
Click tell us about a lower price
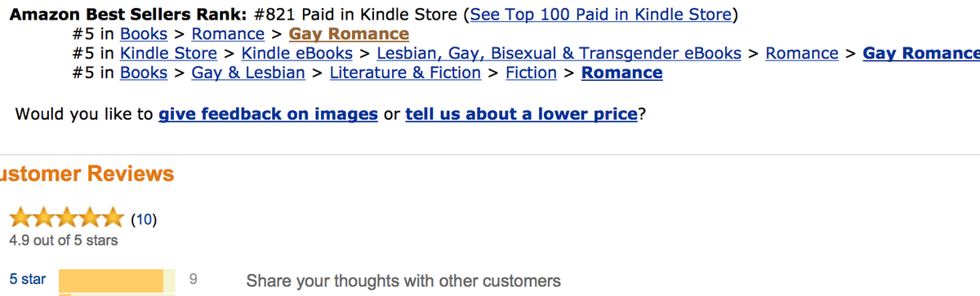click(521, 114)
